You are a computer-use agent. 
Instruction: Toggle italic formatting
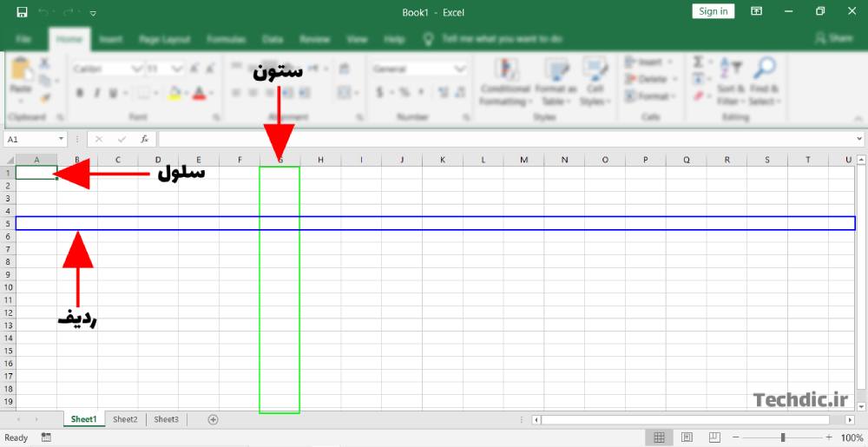[x=97, y=93]
